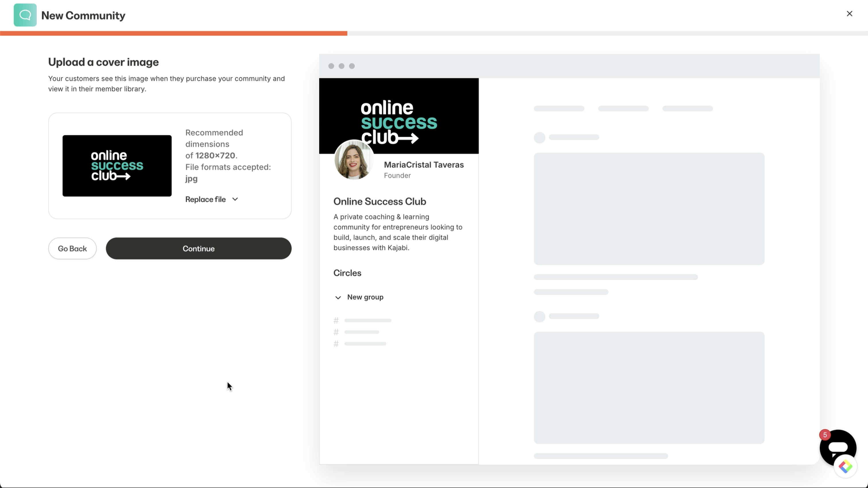The image size is (868, 488).
Task: Click the orange setup progress bar
Action: coord(174,33)
